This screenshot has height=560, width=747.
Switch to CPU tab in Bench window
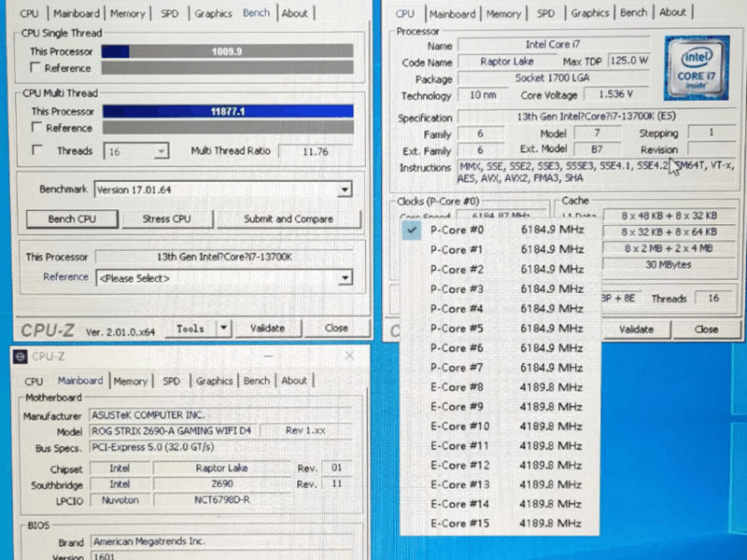point(29,13)
